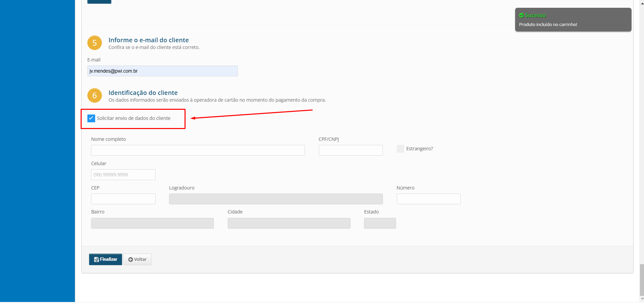Click the step 6 number badge
The width and height of the screenshot is (644, 303).
point(94,96)
